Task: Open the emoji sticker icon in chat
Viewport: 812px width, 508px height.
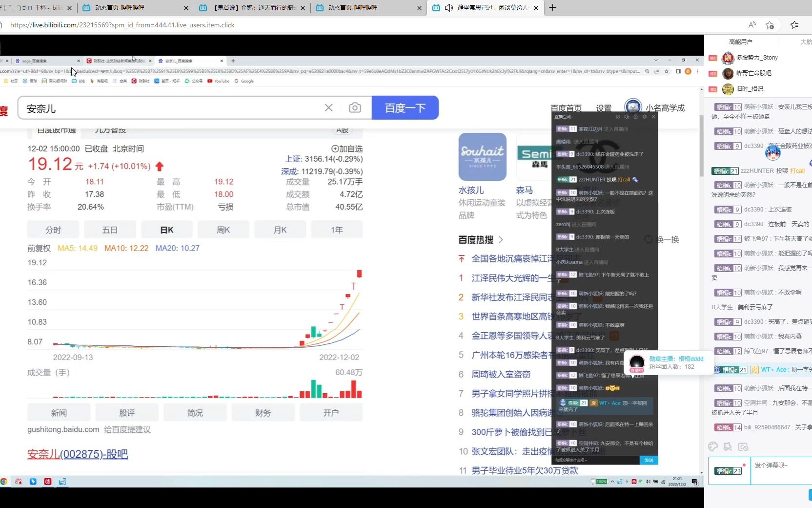Action: [x=728, y=446]
